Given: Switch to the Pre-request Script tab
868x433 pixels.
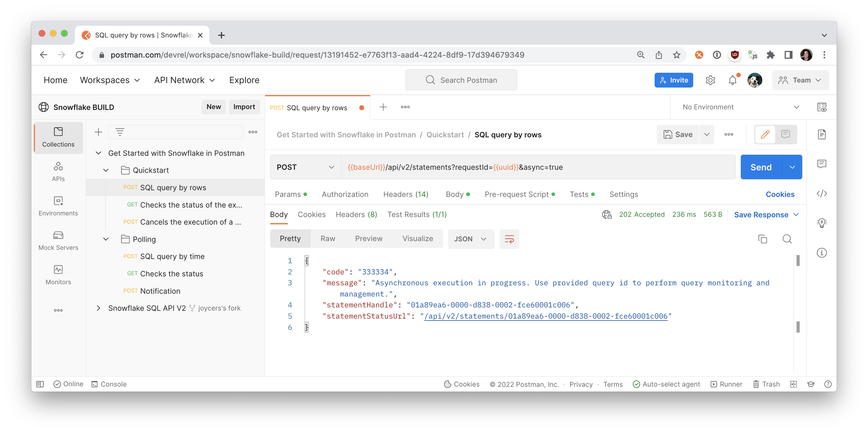Looking at the screenshot, I should click(516, 194).
